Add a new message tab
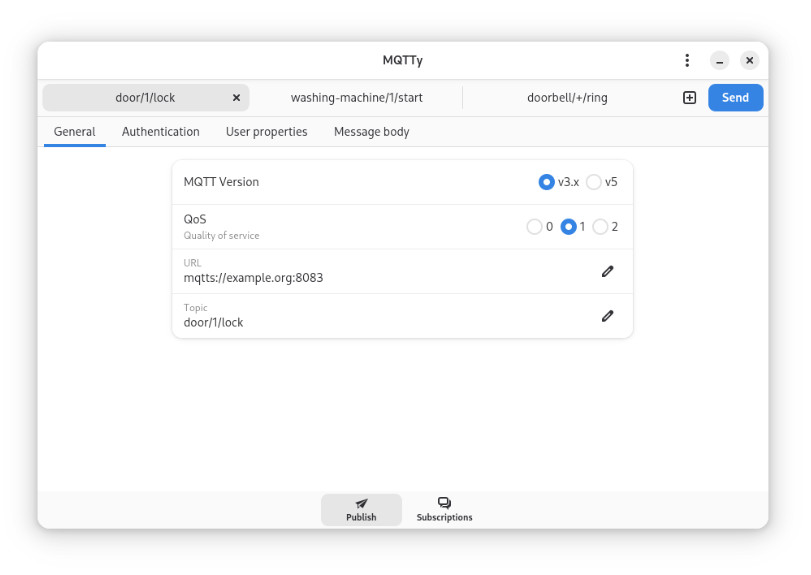The image size is (811, 575). [689, 98]
